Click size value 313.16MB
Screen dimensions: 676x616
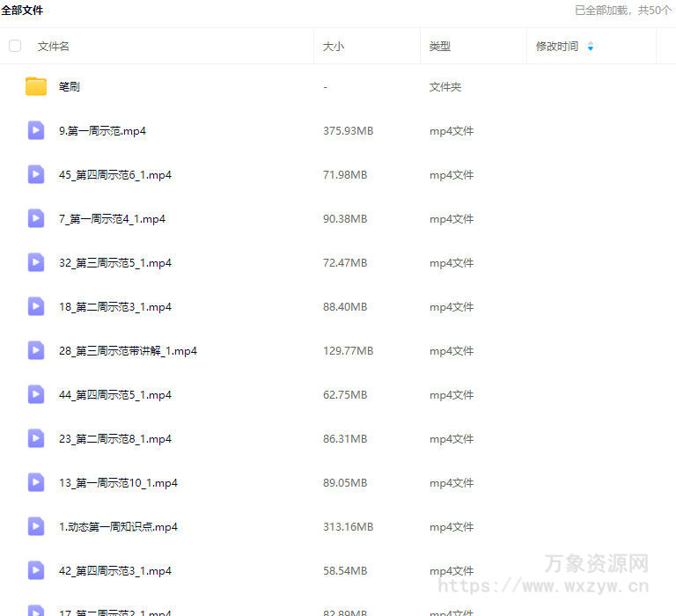click(349, 526)
